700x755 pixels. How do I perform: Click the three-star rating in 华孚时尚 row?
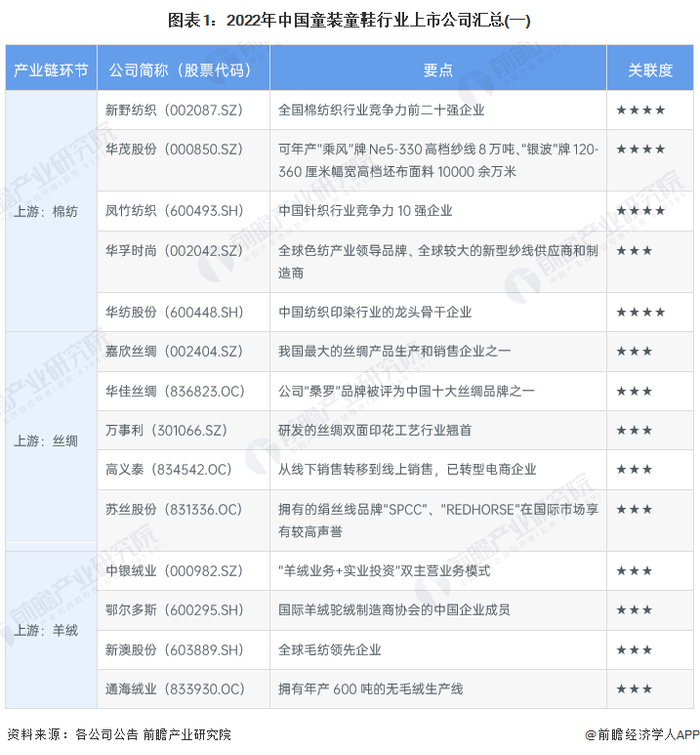pyautogui.click(x=635, y=250)
